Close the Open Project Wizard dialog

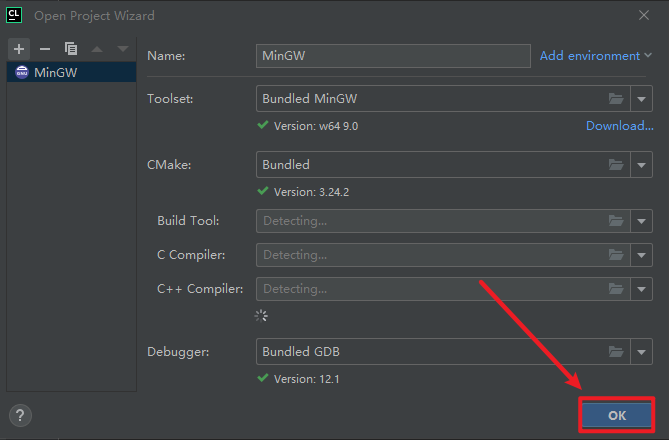[644, 15]
